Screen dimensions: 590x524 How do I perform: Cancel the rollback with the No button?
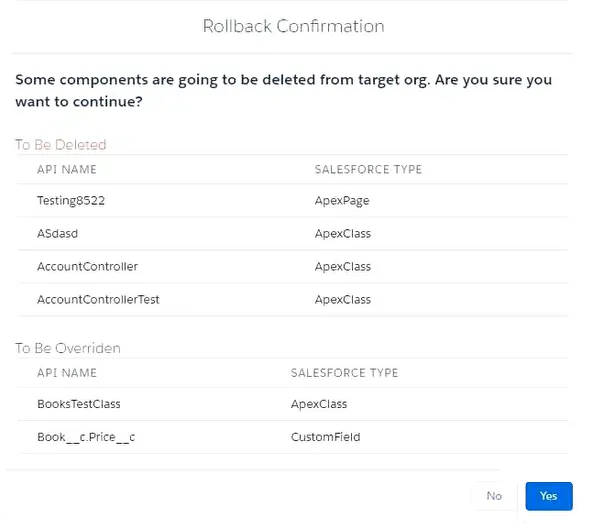[x=494, y=496]
